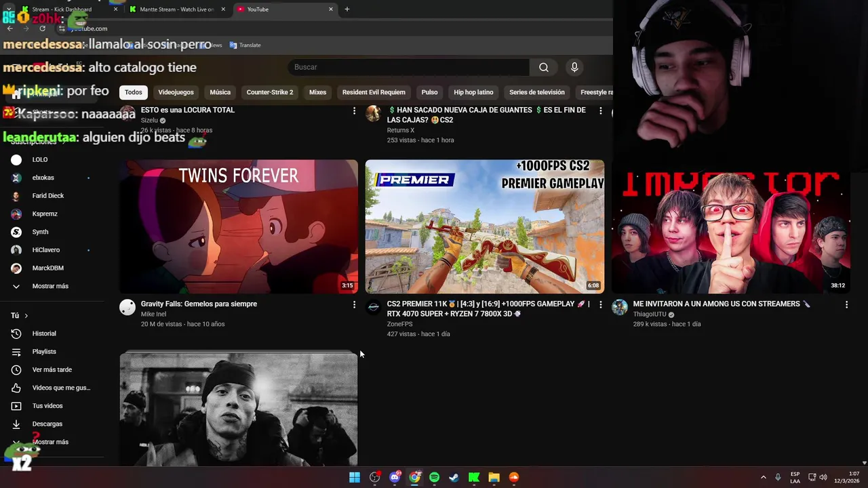Image resolution: width=868 pixels, height=488 pixels.
Task: Start voice search with microphone icon
Action: 574,67
